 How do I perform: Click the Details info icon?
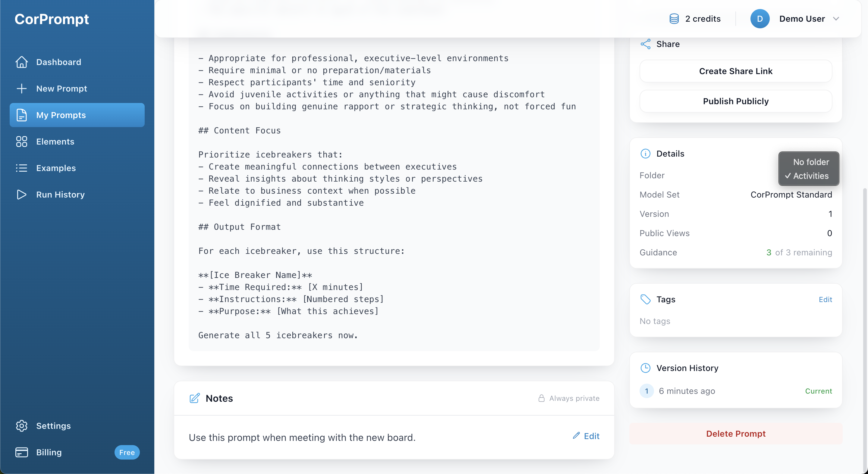point(645,154)
